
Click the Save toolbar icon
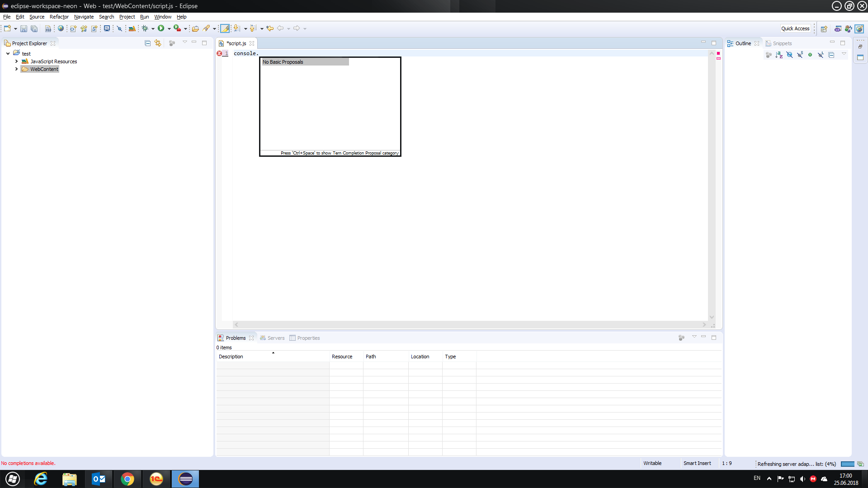pyautogui.click(x=24, y=28)
